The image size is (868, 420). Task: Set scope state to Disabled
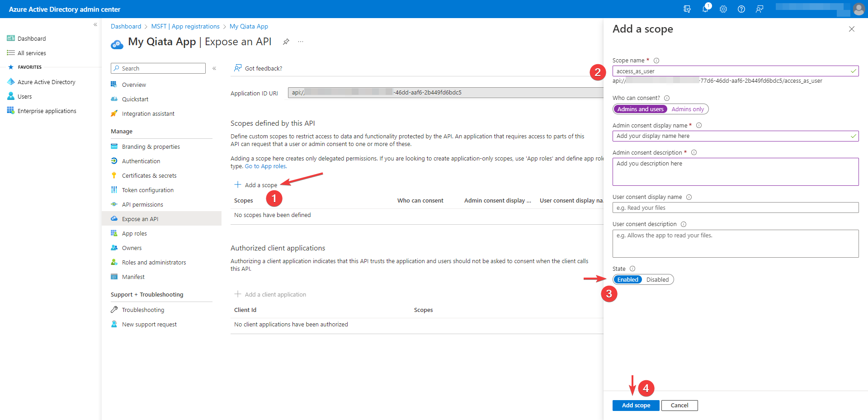click(x=657, y=280)
